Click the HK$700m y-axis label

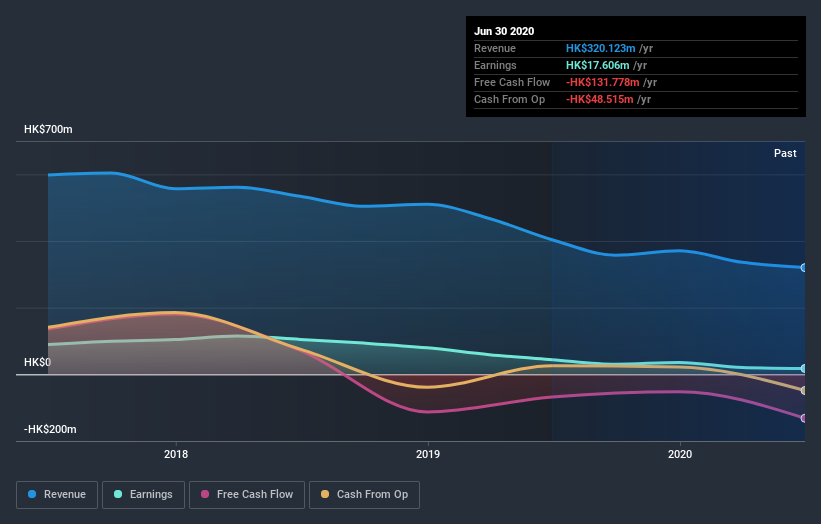[x=48, y=129]
